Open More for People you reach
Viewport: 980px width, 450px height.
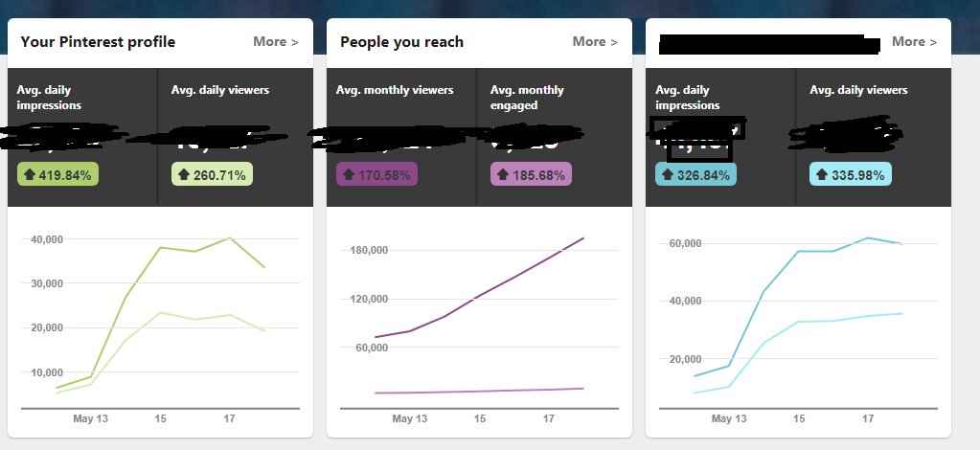pyautogui.click(x=595, y=42)
